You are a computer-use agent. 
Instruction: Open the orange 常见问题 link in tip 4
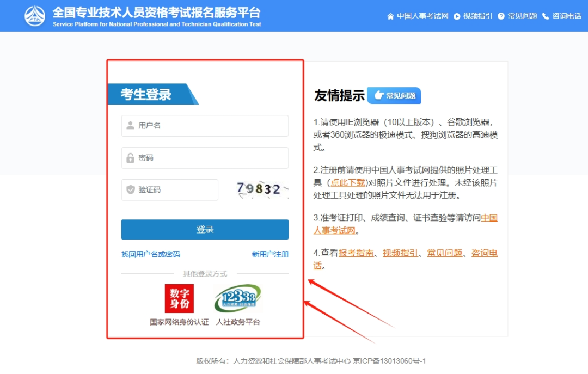click(444, 253)
